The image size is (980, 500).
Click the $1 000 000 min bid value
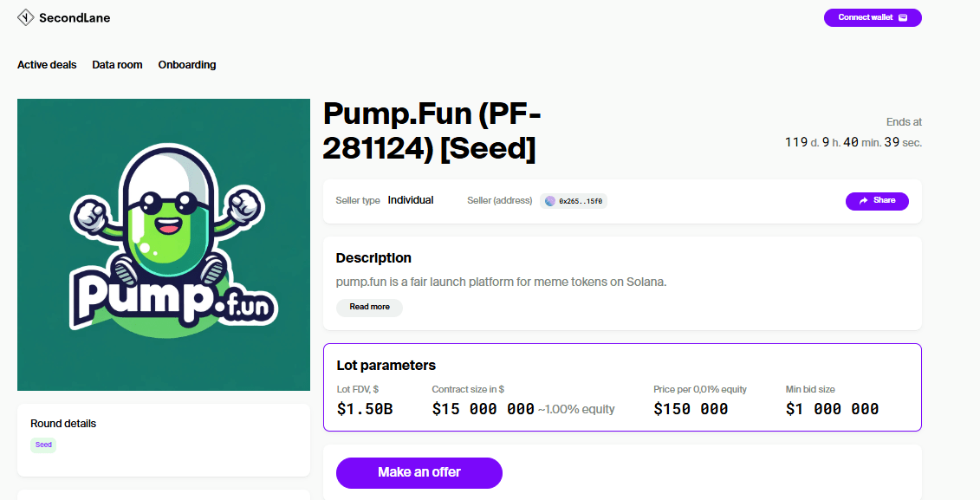[832, 409]
